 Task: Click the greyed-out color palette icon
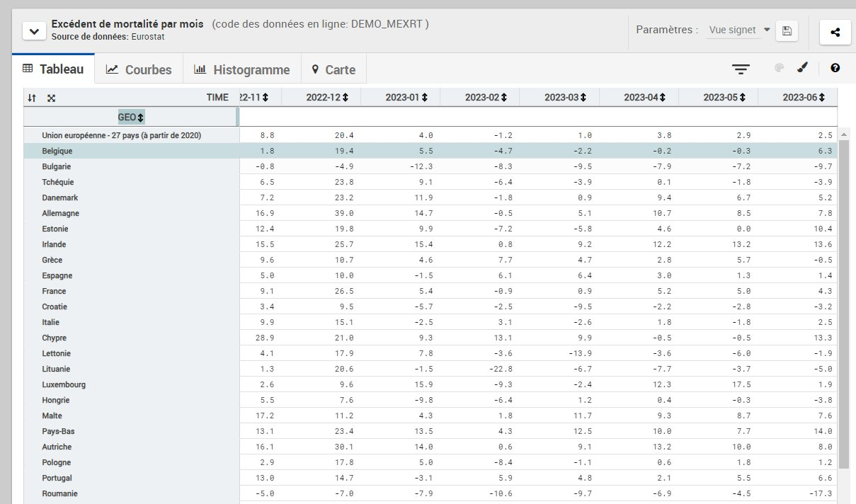tap(780, 68)
